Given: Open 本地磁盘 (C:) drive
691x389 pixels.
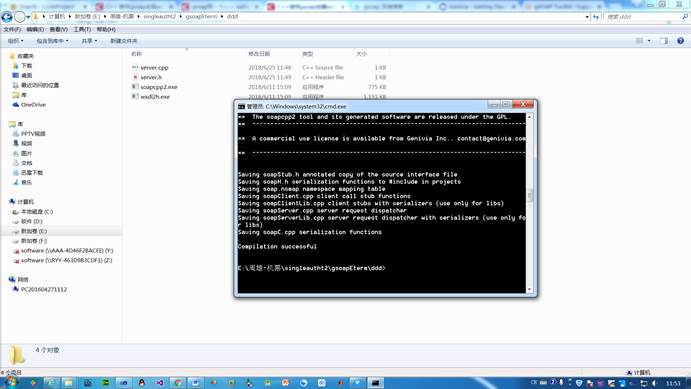Looking at the screenshot, I should (37, 212).
